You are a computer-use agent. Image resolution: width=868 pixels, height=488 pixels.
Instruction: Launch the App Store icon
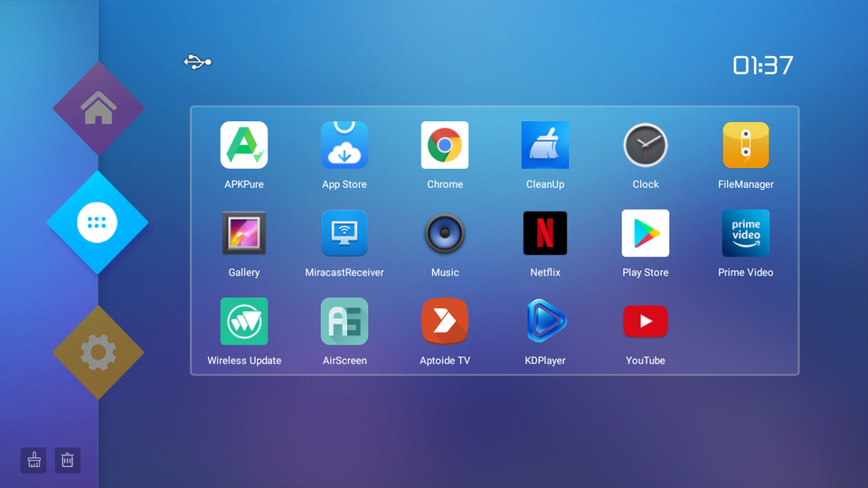click(x=344, y=145)
